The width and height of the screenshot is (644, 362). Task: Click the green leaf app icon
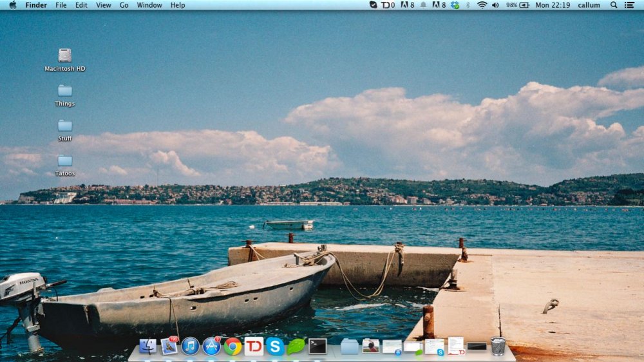coord(296,347)
